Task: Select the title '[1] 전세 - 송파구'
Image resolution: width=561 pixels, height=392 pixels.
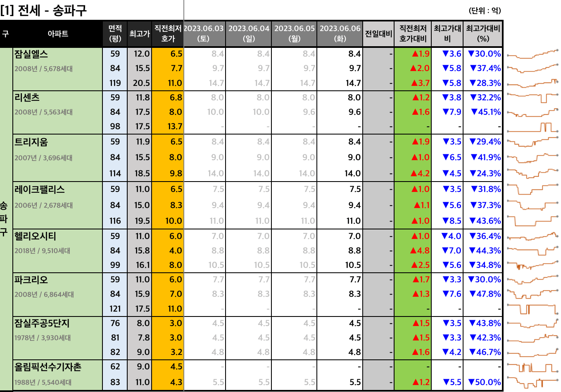Action: tap(43, 10)
